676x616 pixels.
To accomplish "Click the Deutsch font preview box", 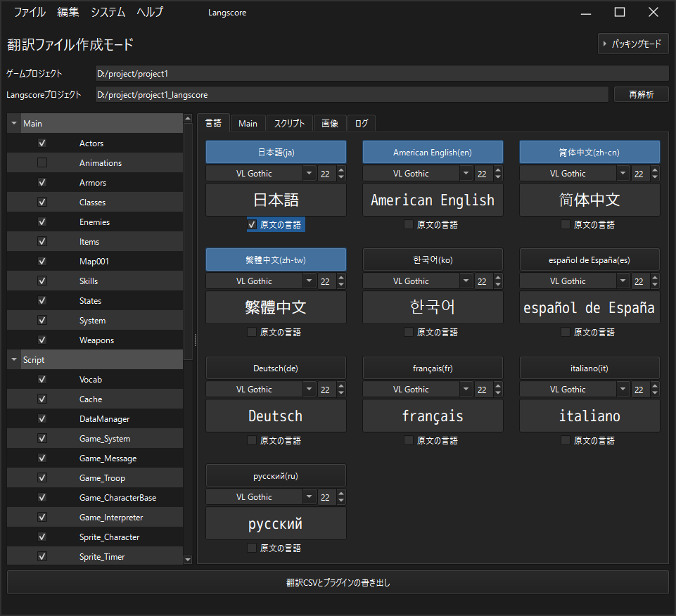I will (276, 416).
